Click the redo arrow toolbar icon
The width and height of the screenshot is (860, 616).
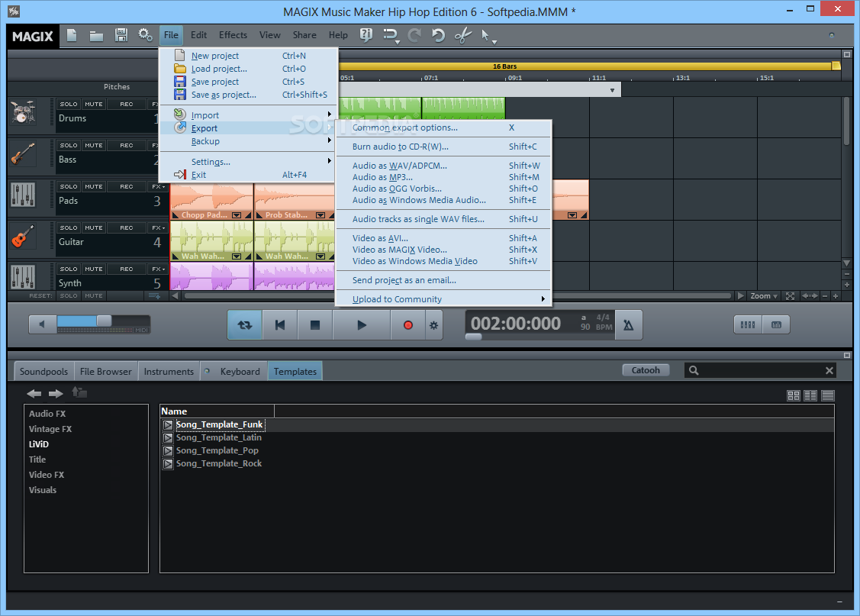(x=414, y=35)
